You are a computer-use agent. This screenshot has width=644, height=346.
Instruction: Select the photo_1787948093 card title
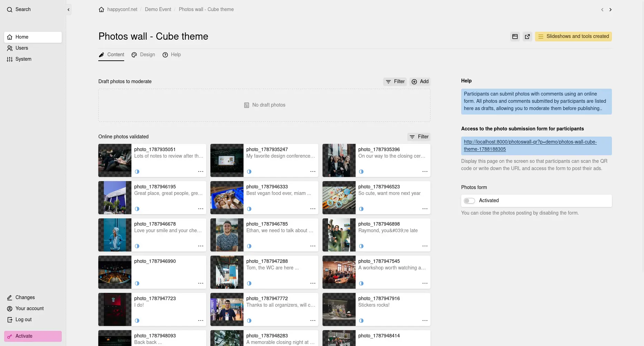[x=155, y=336]
